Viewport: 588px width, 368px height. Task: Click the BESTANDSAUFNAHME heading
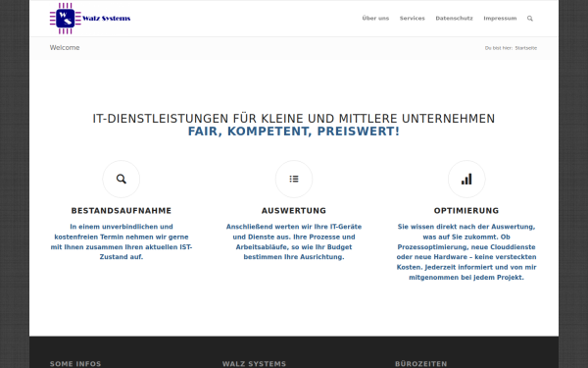(122, 211)
